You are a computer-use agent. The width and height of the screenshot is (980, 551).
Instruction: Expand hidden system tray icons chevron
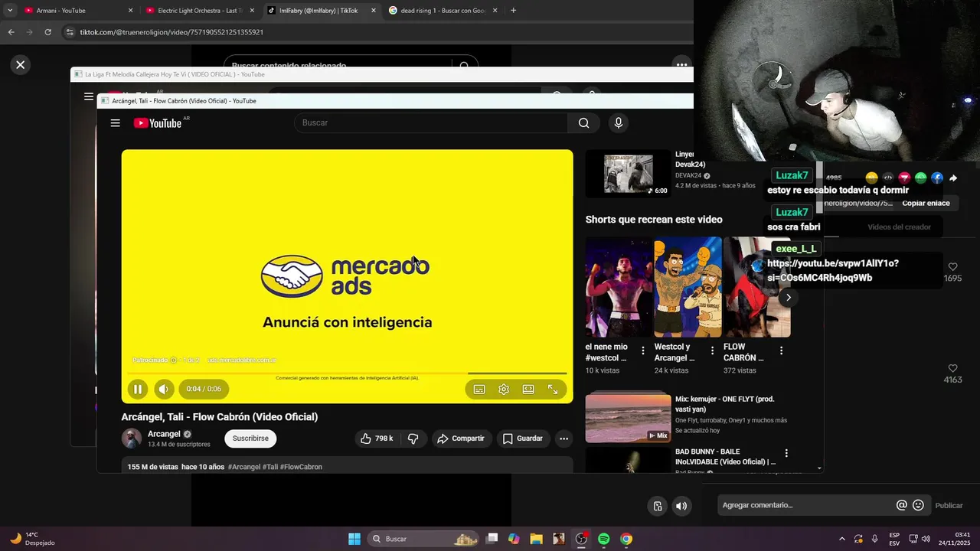[x=842, y=539]
